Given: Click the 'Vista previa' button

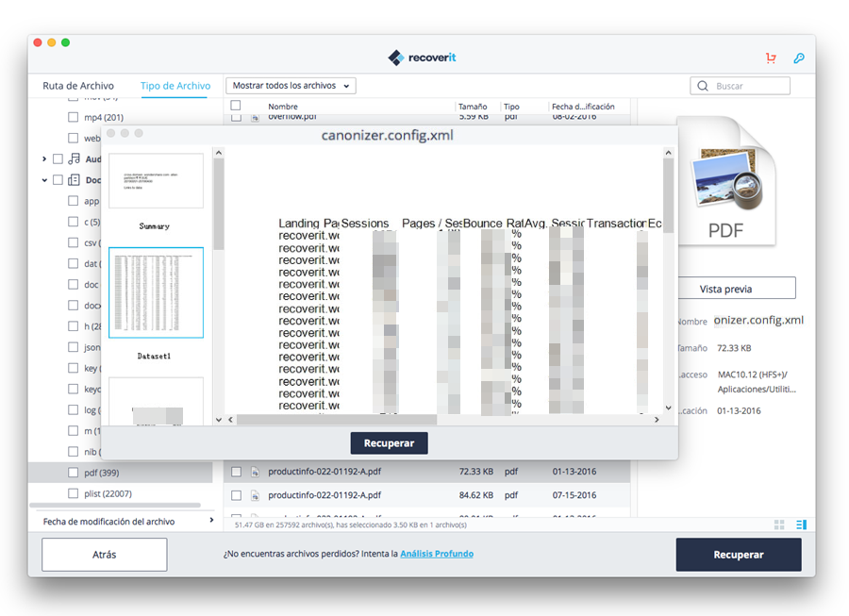Looking at the screenshot, I should [x=725, y=289].
